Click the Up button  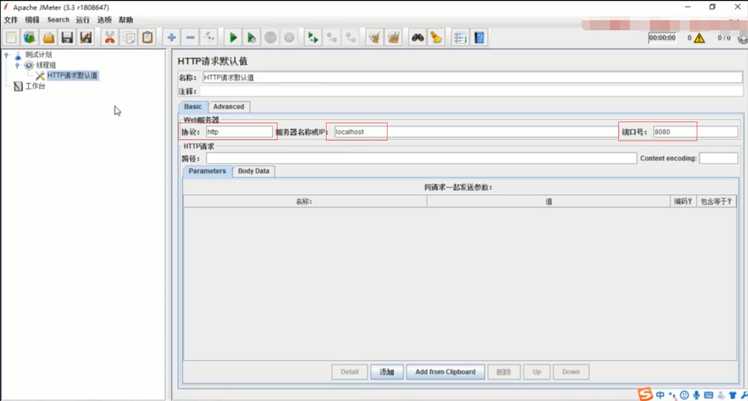coord(537,371)
